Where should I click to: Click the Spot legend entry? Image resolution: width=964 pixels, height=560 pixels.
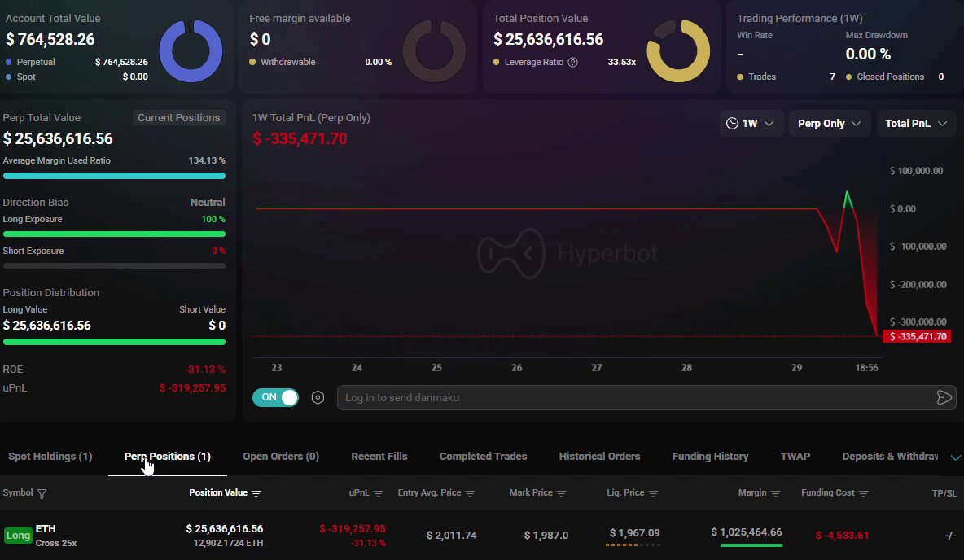coord(21,77)
